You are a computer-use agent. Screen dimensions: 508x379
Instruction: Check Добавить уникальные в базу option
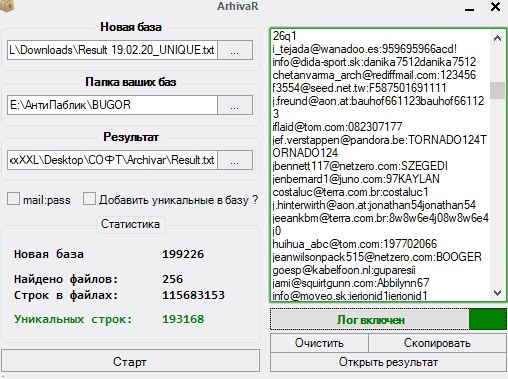pyautogui.click(x=89, y=199)
